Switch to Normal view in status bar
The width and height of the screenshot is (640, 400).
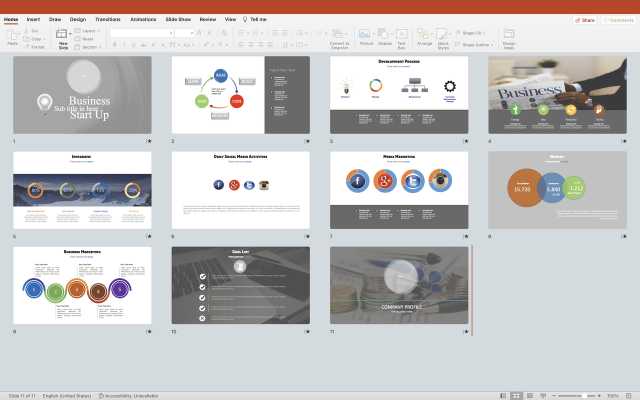pyautogui.click(x=501, y=395)
